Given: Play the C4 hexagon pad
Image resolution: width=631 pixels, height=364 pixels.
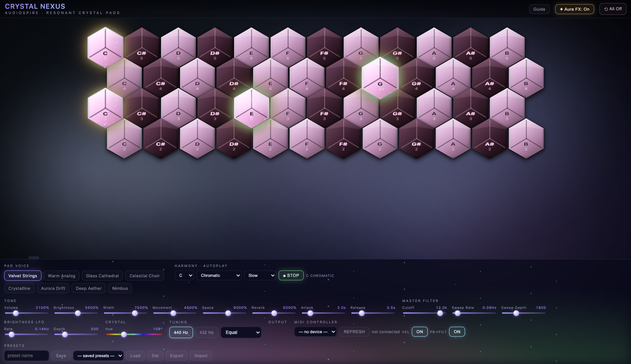Looking at the screenshot, I should [x=124, y=78].
